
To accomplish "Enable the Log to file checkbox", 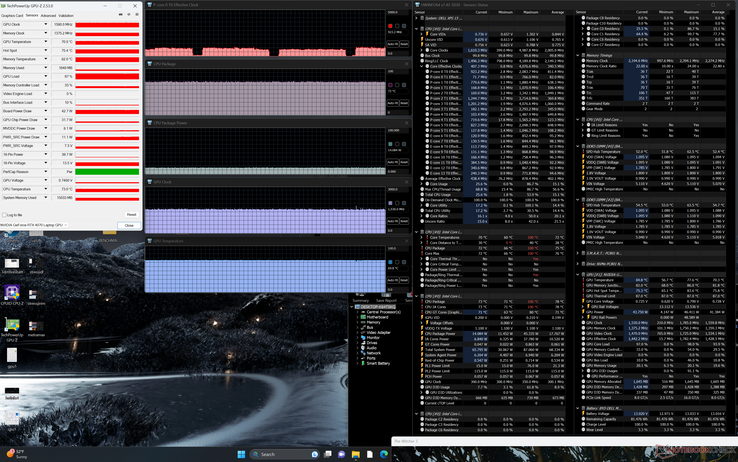I will (4, 215).
